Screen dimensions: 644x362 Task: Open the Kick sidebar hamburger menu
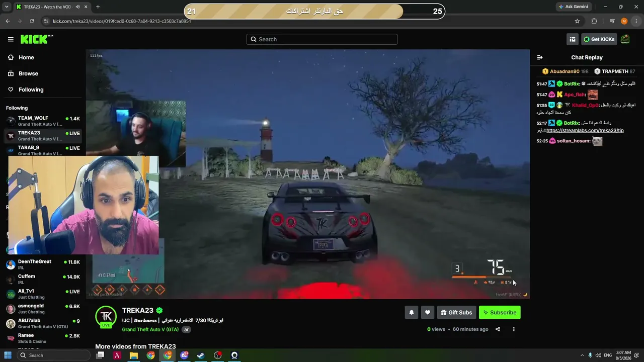point(11,39)
